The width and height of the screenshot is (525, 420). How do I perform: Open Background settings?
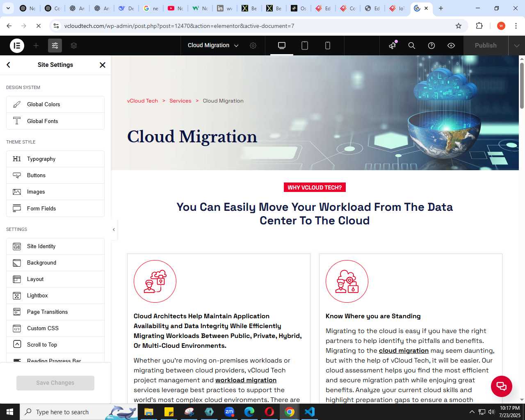[x=55, y=263]
